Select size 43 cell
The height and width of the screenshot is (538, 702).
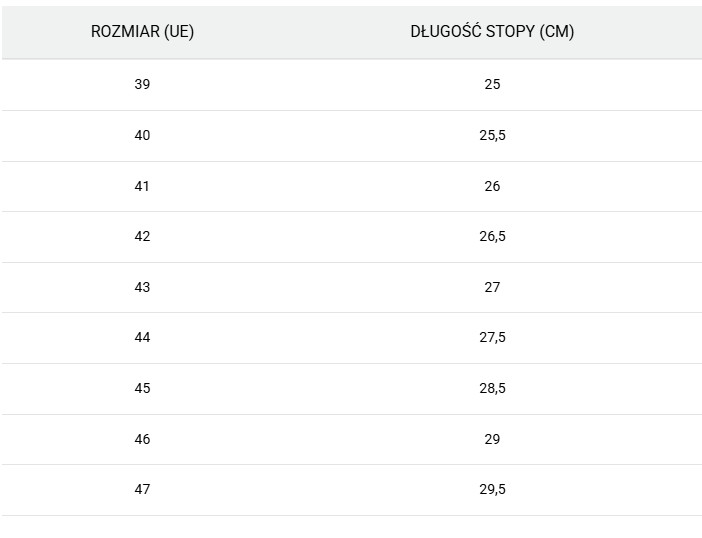click(x=142, y=287)
